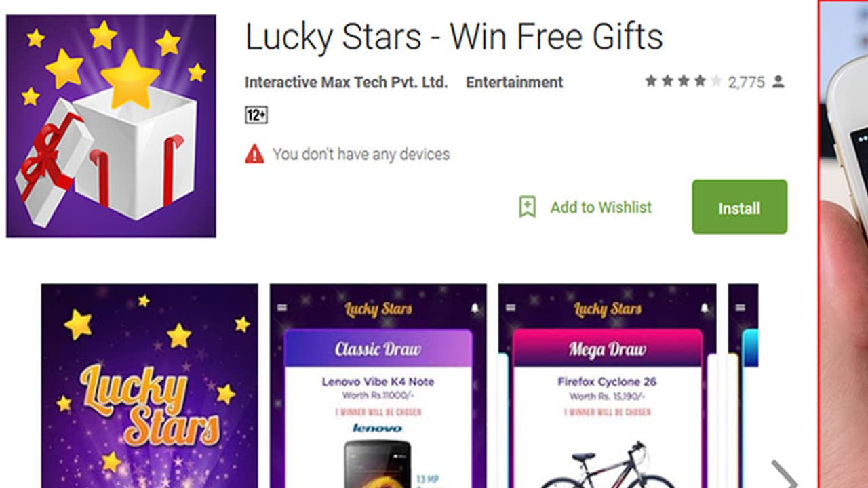The height and width of the screenshot is (488, 868).
Task: Click the 12+ content rating badge
Action: point(256,115)
